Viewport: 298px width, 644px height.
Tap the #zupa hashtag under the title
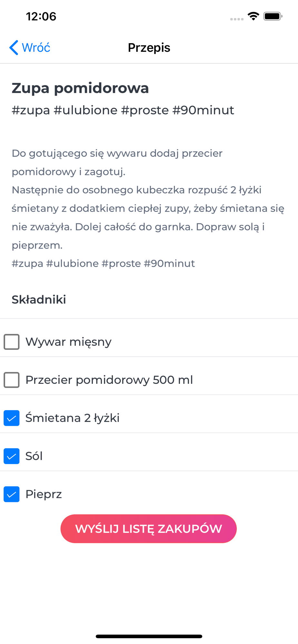(31, 110)
